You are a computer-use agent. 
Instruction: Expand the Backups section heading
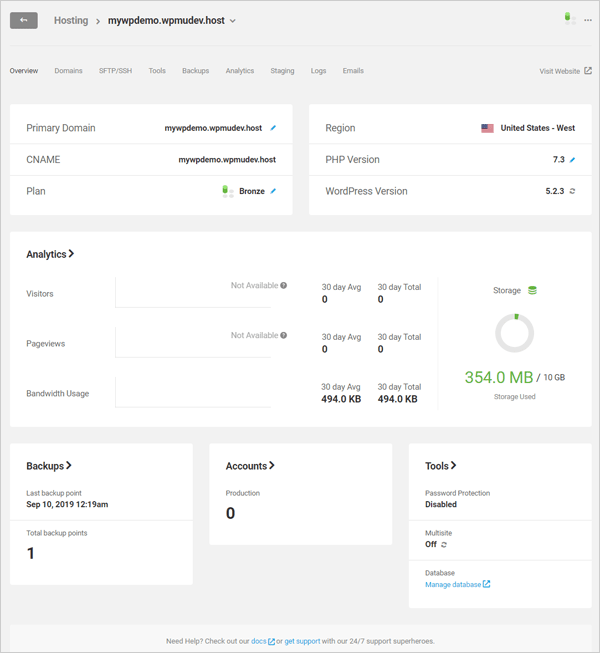49,466
